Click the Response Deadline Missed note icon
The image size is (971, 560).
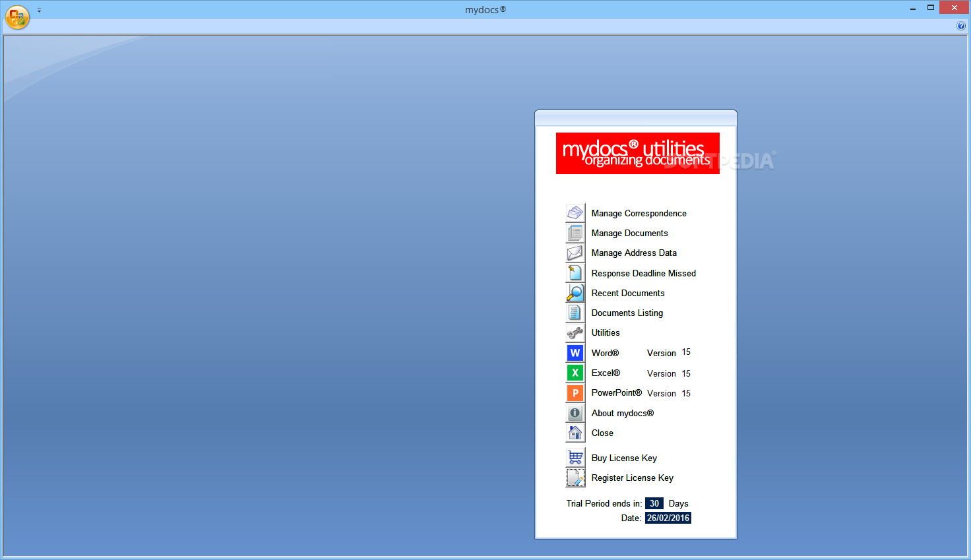pos(575,273)
